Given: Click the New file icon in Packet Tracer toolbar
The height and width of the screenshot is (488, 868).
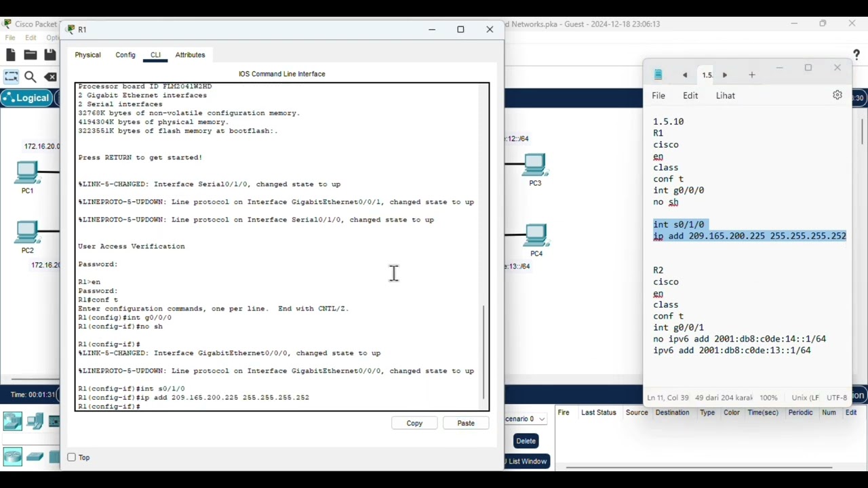Looking at the screenshot, I should [10, 55].
